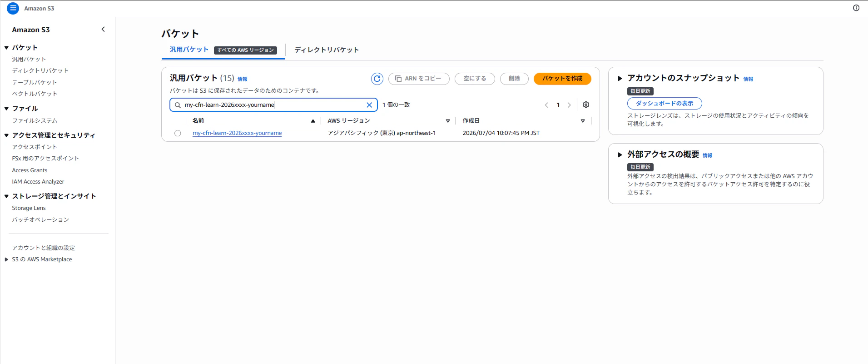Click 削除 button
The width and height of the screenshot is (868, 364).
tap(514, 79)
